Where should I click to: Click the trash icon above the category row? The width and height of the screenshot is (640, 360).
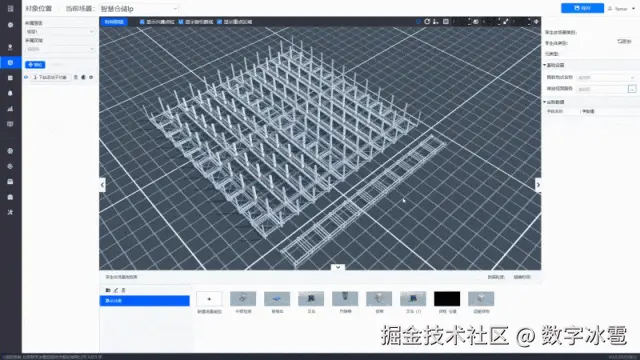click(123, 290)
